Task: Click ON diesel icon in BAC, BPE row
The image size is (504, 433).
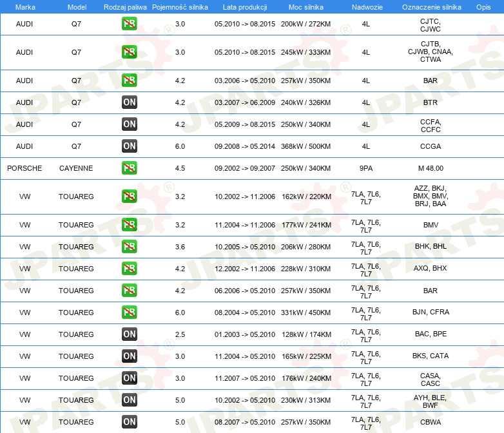Action: [x=129, y=334]
